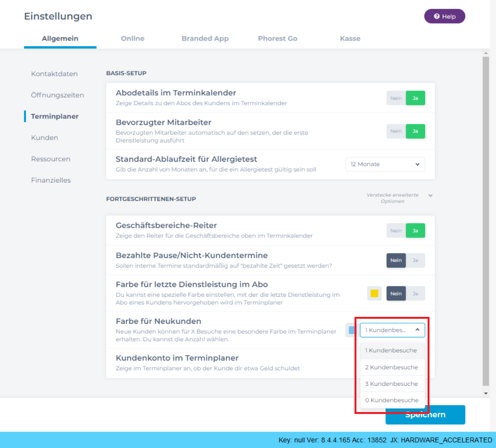This screenshot has width=496, height=448.
Task: Go to Öffnungszeiten in the sidebar
Action: 58,95
